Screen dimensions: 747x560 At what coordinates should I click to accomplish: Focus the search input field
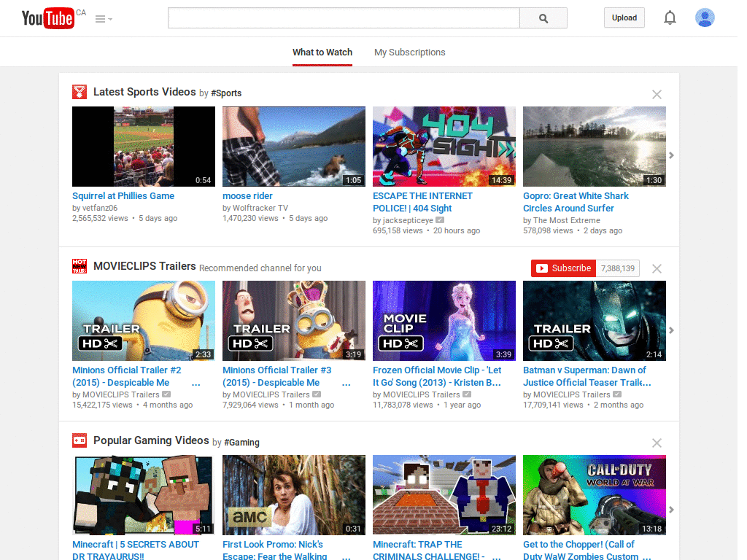point(344,18)
